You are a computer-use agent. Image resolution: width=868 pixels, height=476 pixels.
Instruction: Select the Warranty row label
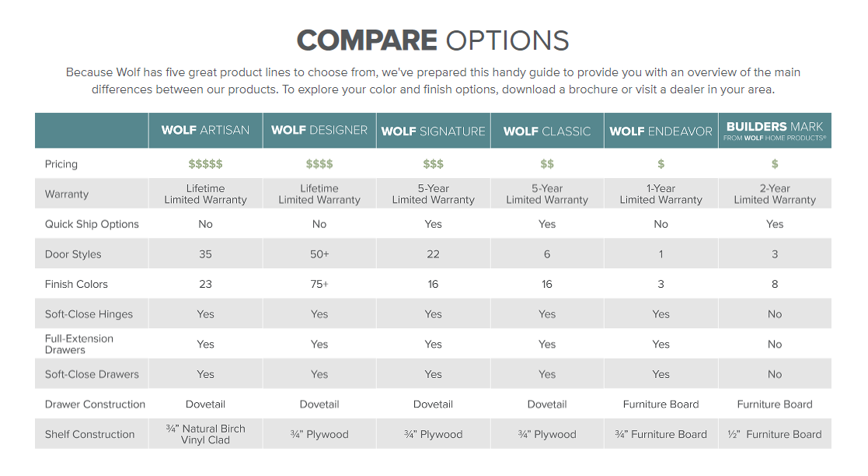(x=67, y=194)
